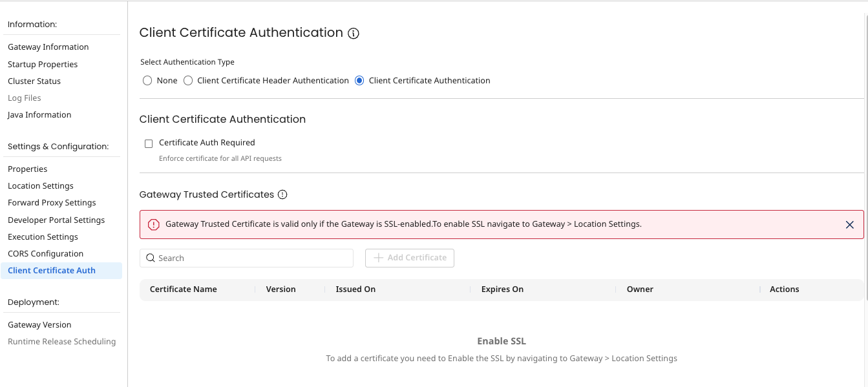
Task: Open the Java Information section
Action: tap(39, 114)
